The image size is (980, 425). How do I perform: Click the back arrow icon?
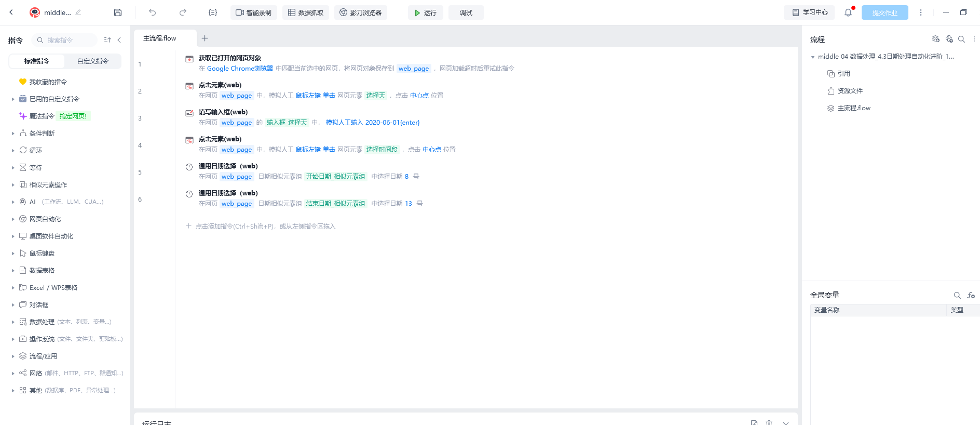(x=11, y=12)
